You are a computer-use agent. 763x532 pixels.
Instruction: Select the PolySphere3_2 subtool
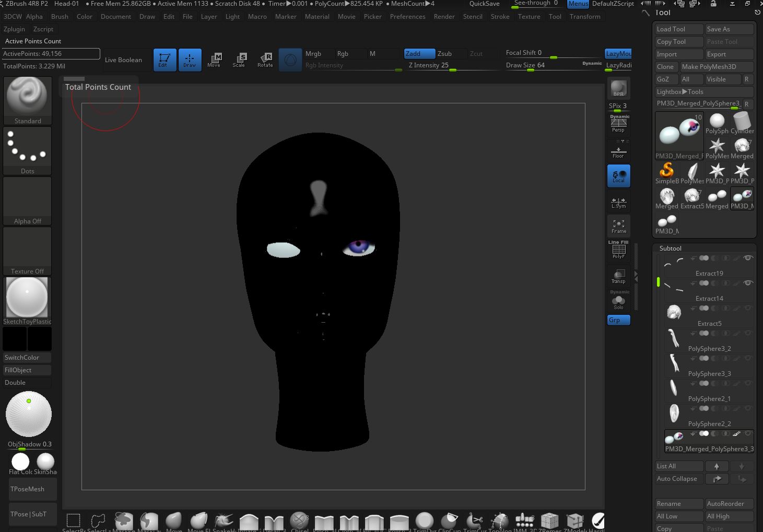click(x=709, y=340)
